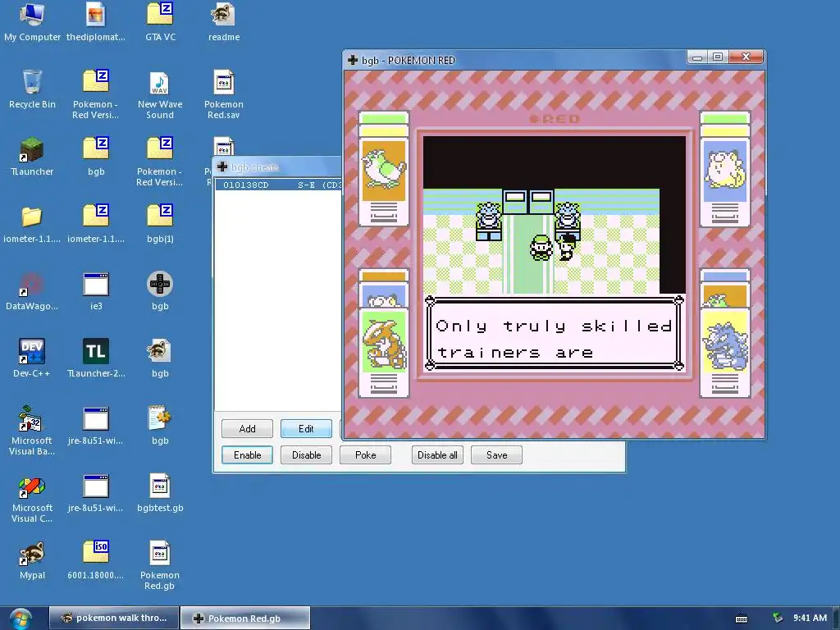Click the bgb cheats window title icon
Screen dimensions: 840x630
pos(222,167)
